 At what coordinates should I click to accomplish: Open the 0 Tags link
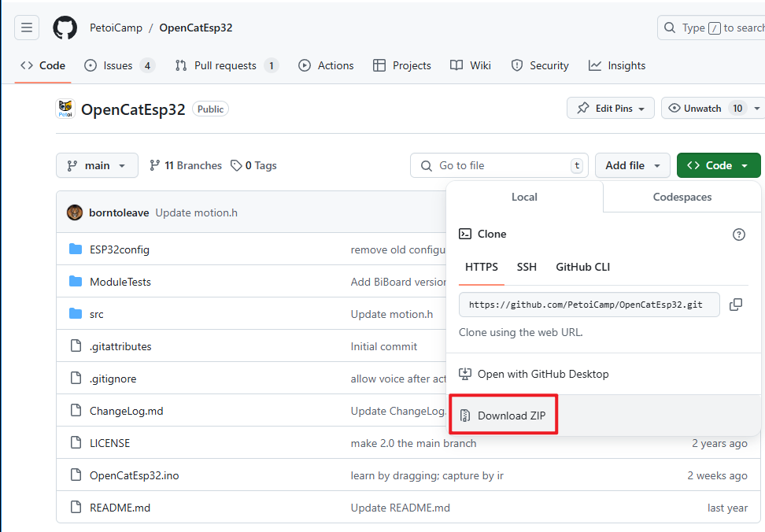coord(253,166)
